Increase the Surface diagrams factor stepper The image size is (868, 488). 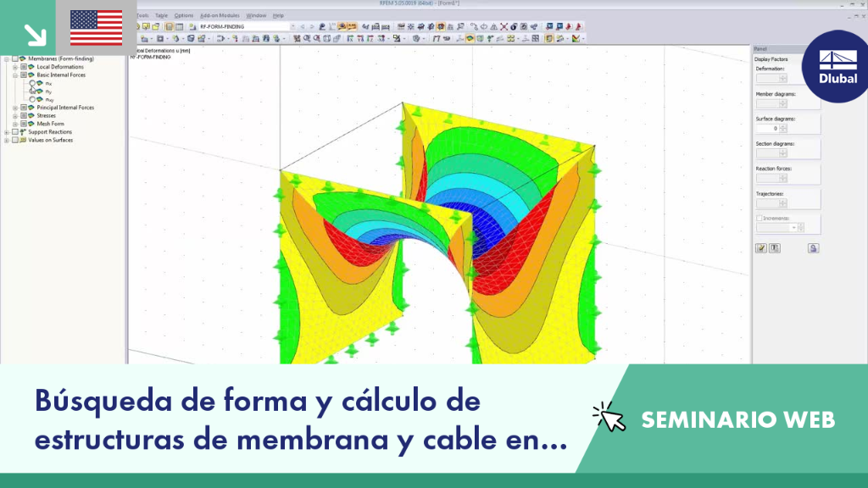(782, 127)
